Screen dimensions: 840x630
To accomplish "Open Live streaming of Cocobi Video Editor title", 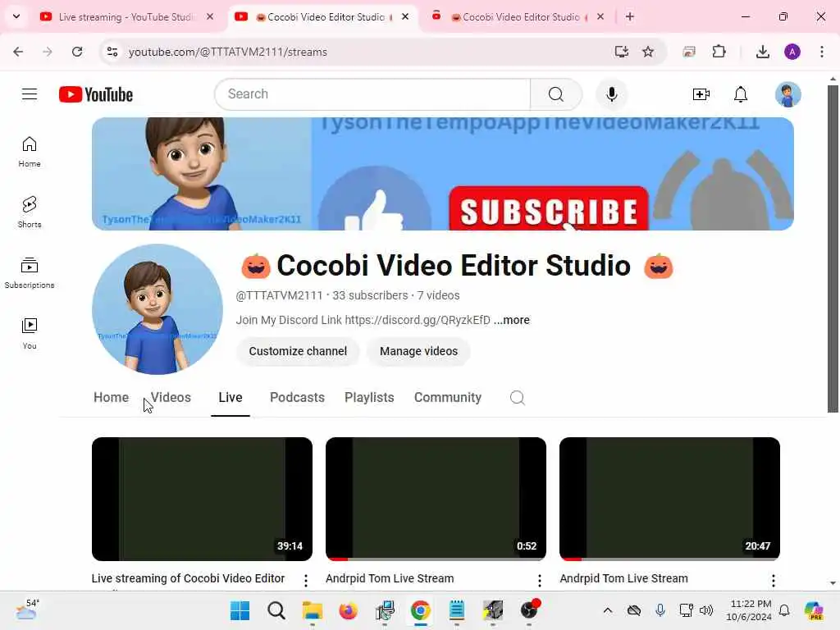I will pyautogui.click(x=188, y=578).
